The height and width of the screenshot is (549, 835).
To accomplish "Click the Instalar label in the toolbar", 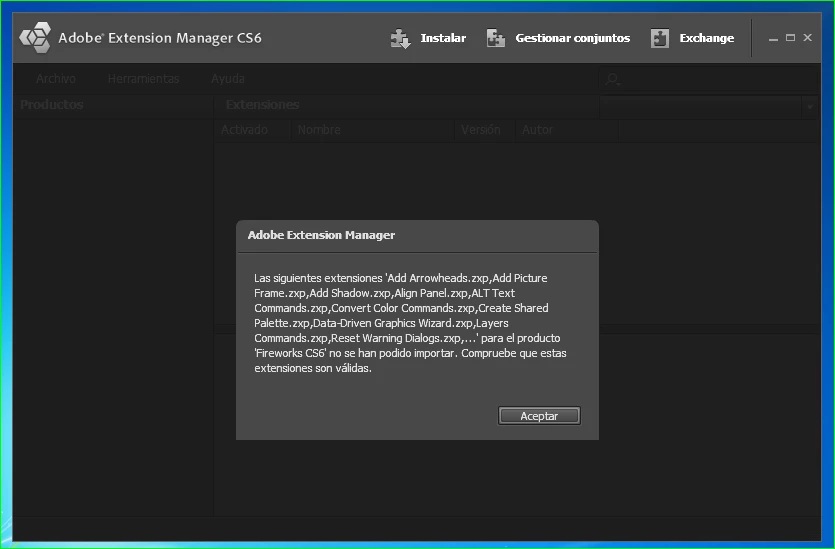I will (x=443, y=38).
